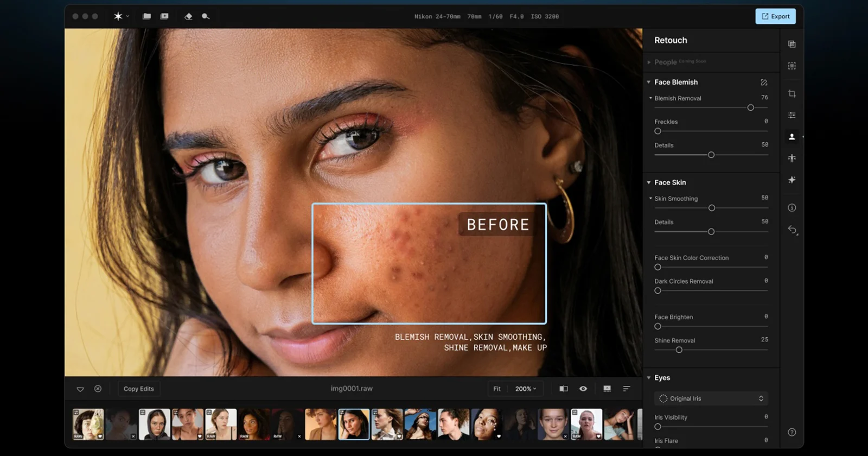Select the first filmstrip thumbnail with flower

point(88,424)
